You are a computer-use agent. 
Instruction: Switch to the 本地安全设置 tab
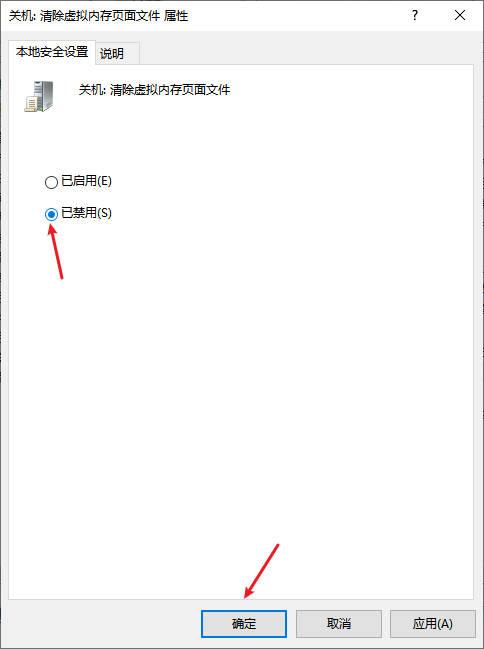click(x=52, y=52)
